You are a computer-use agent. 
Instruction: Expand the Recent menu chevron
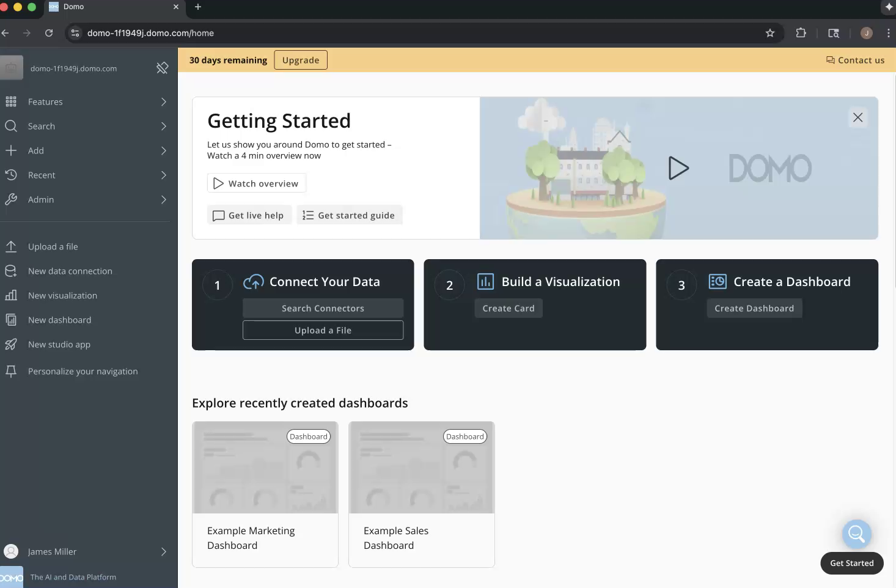point(163,175)
